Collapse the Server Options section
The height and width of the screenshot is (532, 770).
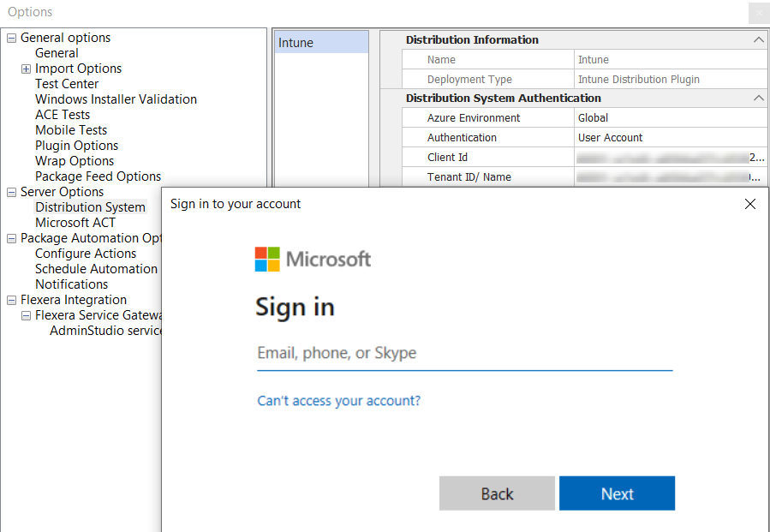click(10, 192)
